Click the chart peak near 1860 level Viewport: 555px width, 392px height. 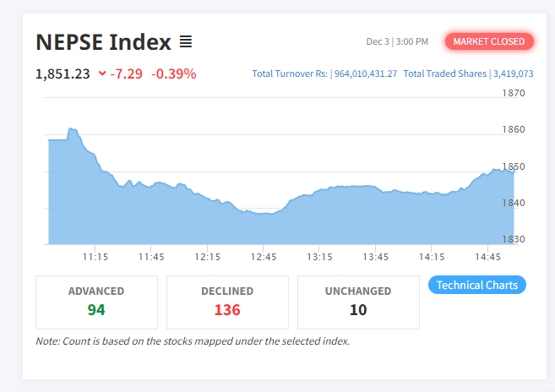(x=72, y=130)
